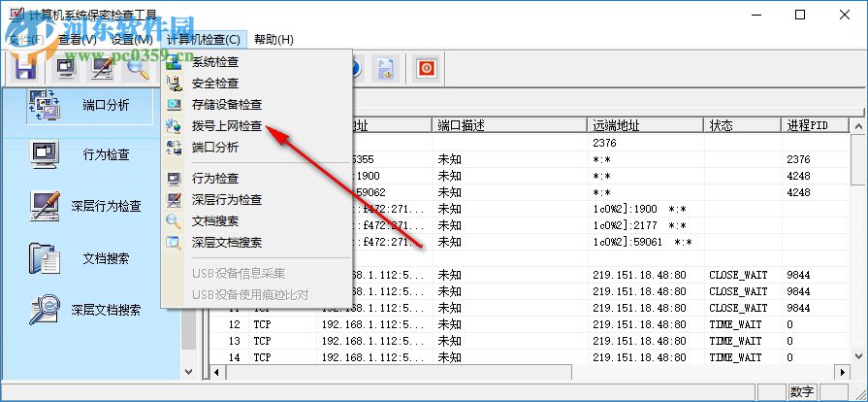Click TIME_WAIT status in row 12
Viewport: 868px width, 402px height.
point(735,323)
